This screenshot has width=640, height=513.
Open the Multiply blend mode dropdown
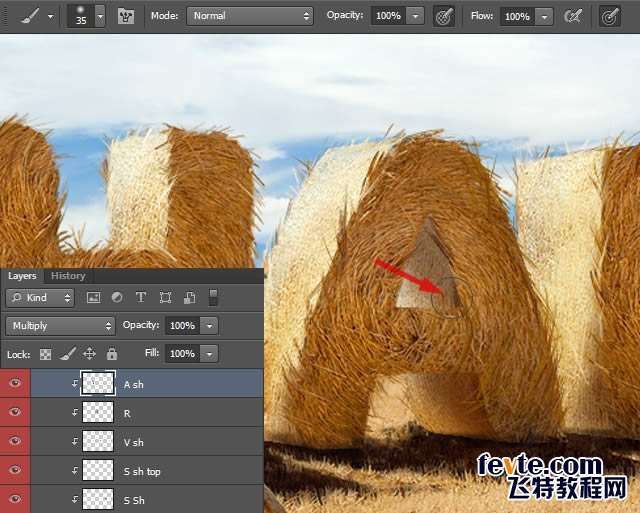[x=60, y=326]
